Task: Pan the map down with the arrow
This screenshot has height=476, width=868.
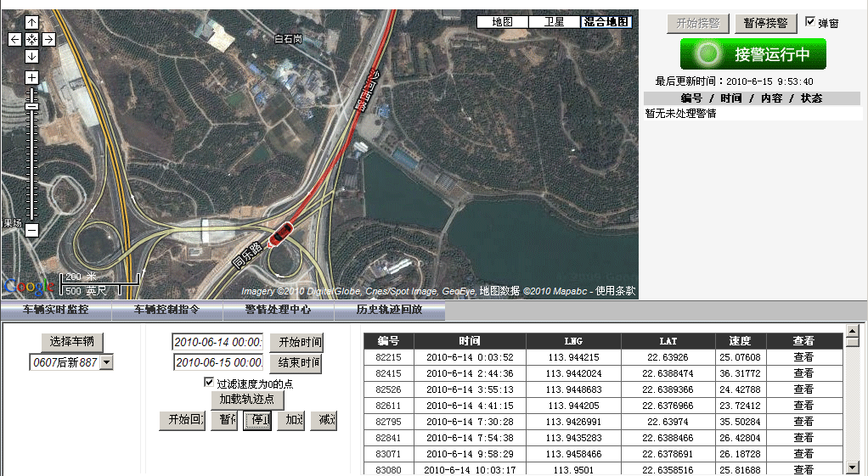Action: [x=31, y=56]
